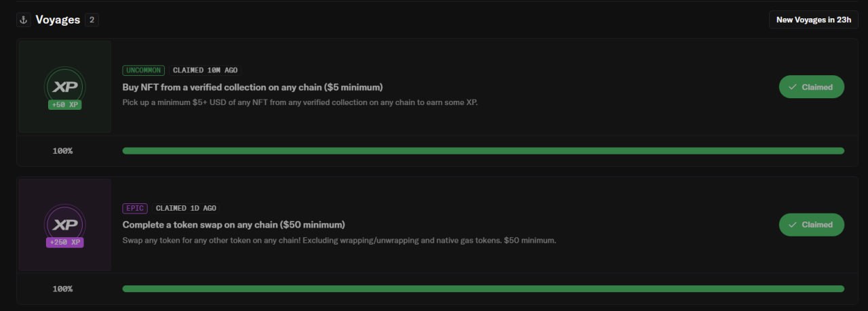The height and width of the screenshot is (311, 868).
Task: Click the checkmark in the token swap voyage's Claimed button
Action: click(x=793, y=224)
